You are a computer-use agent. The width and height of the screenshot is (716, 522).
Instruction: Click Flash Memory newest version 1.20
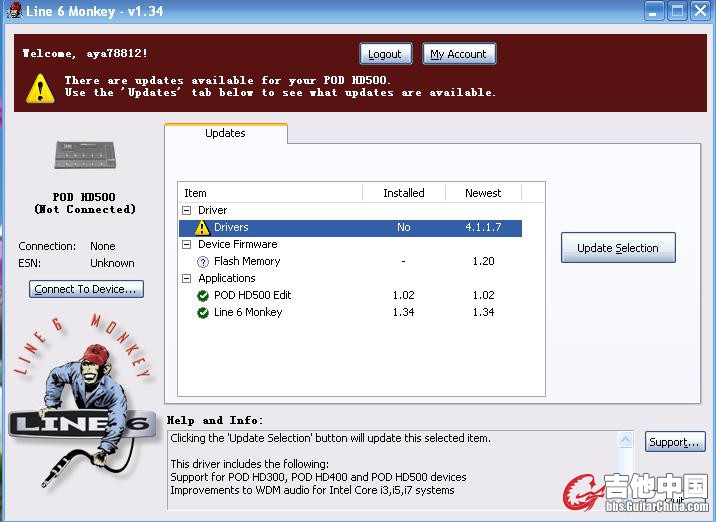pyautogui.click(x=484, y=262)
